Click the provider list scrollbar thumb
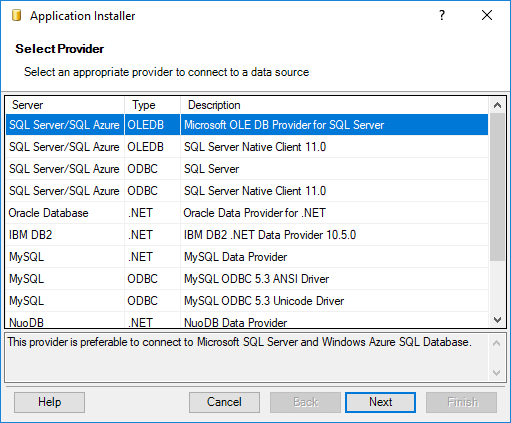 tap(497, 187)
